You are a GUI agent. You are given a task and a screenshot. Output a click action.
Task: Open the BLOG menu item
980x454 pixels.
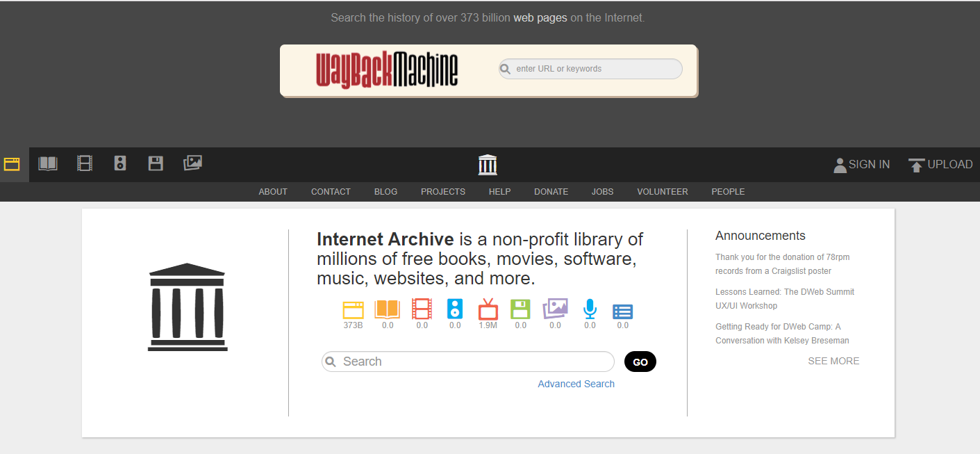[x=385, y=192]
